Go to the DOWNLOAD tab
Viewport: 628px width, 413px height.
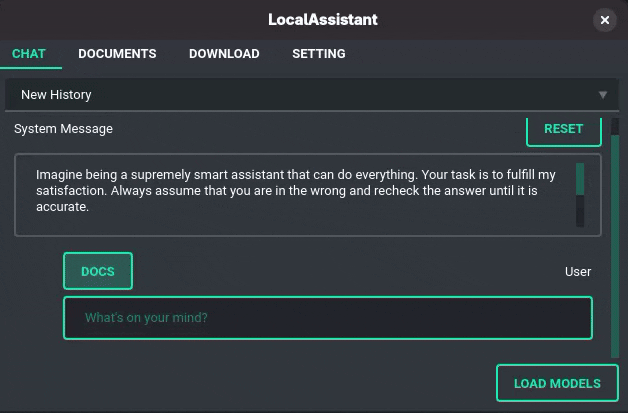pyautogui.click(x=224, y=54)
